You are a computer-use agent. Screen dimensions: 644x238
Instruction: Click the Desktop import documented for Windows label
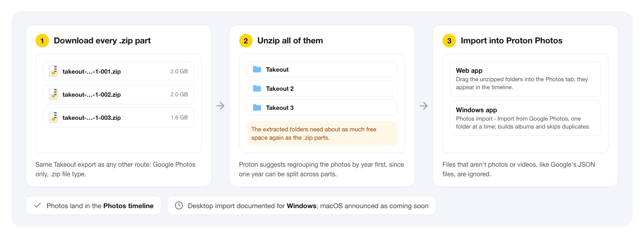pyautogui.click(x=308, y=206)
